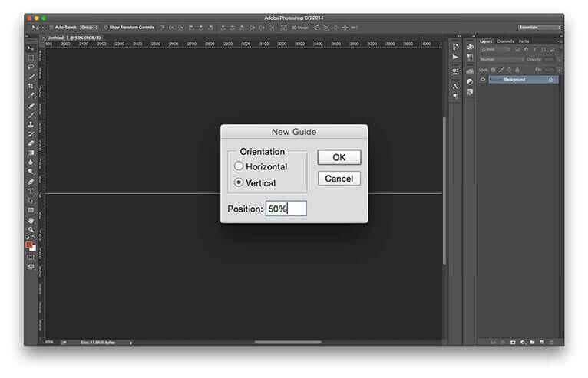Select the Rectangular Marquee tool
The height and width of the screenshot is (378, 588).
click(x=31, y=58)
